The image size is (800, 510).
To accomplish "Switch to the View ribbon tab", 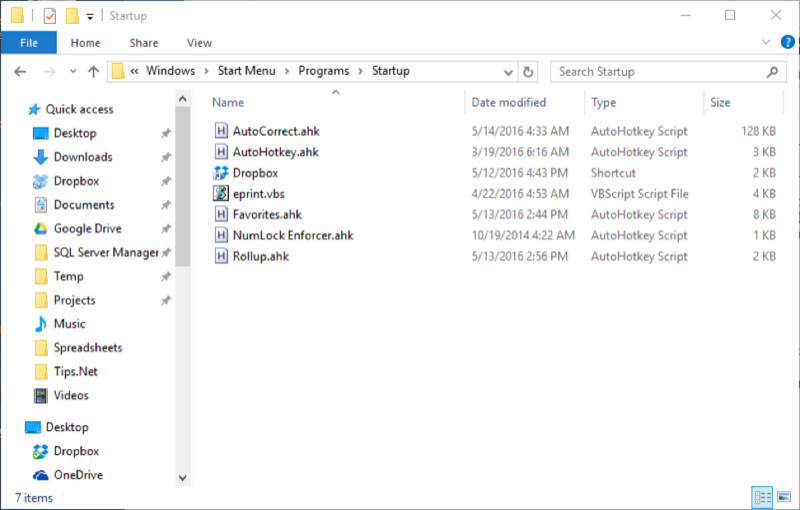I will [x=199, y=43].
